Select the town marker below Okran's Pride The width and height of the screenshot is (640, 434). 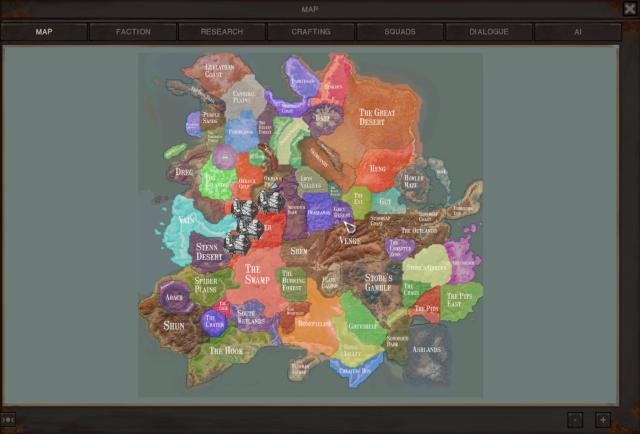point(271,201)
